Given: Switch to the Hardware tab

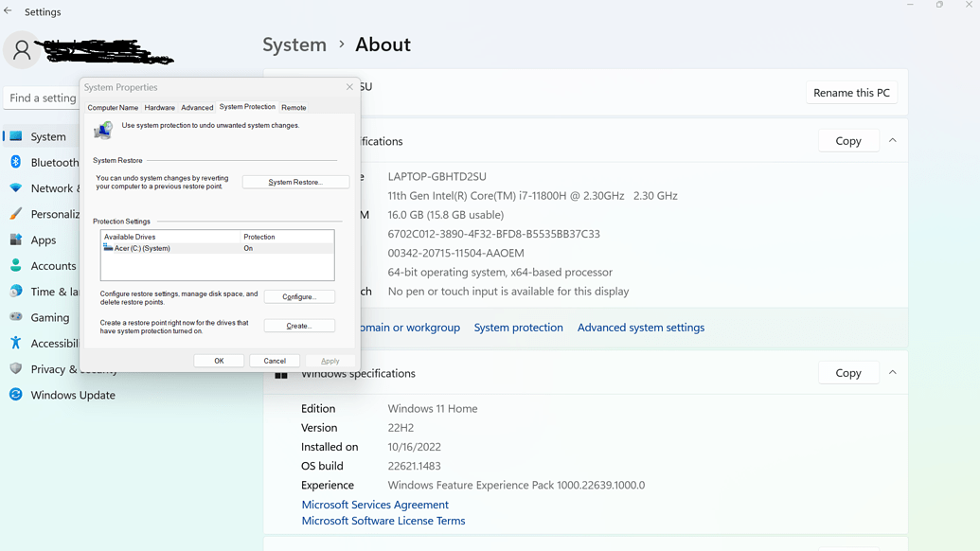Looking at the screenshot, I should pyautogui.click(x=159, y=108).
